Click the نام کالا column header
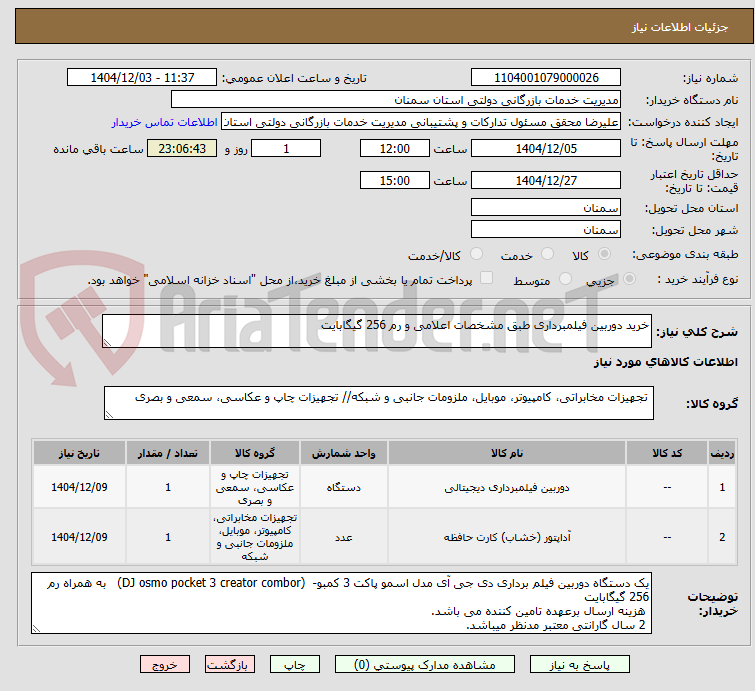Viewport: 755px width, 691px height. [507, 454]
